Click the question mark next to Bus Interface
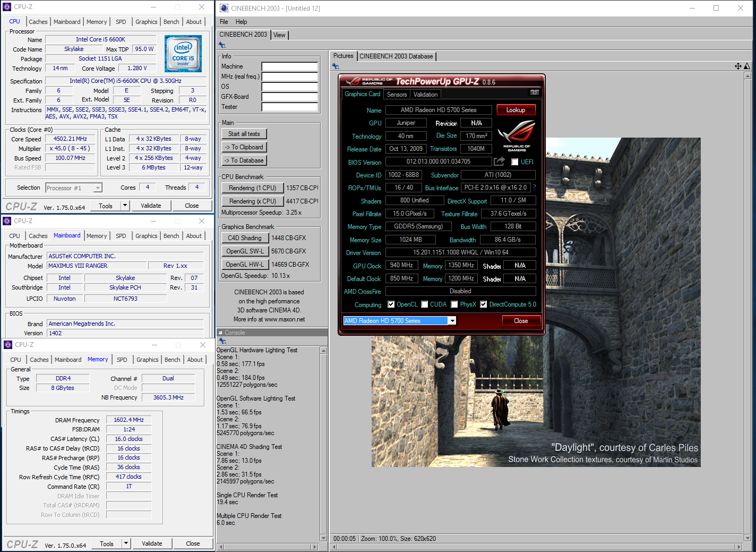 [534, 188]
